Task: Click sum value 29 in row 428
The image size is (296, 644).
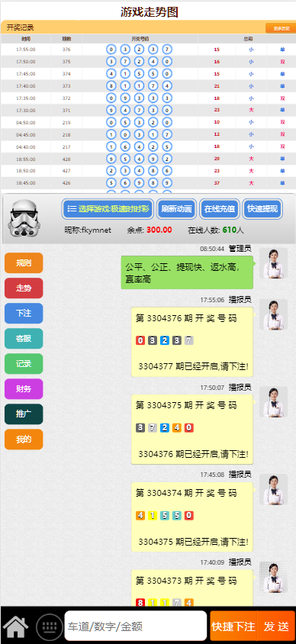Action: [217, 159]
